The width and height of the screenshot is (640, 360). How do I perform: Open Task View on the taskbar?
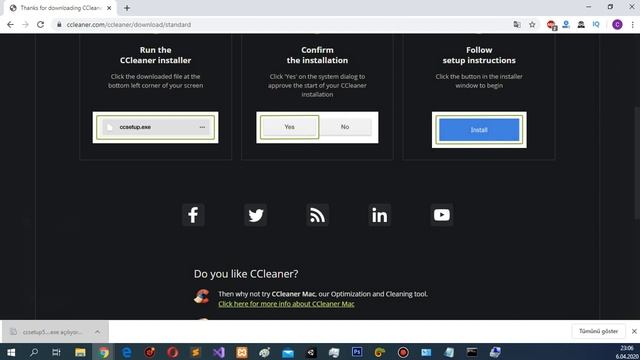click(56, 352)
